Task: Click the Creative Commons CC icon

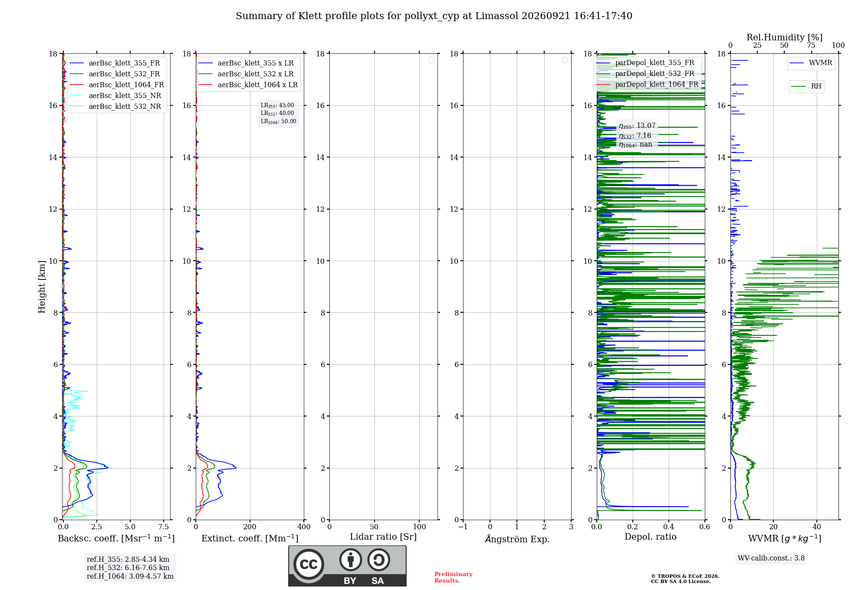Action: coord(309,564)
